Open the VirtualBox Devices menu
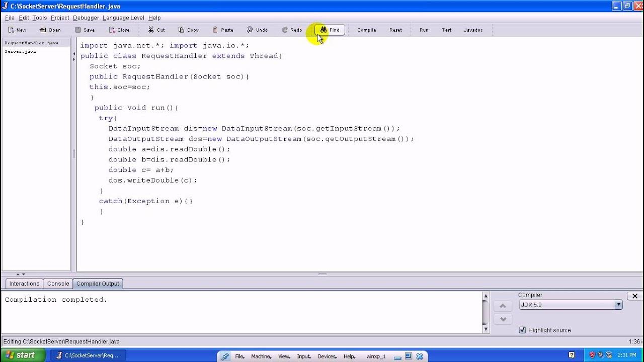 tap(327, 356)
